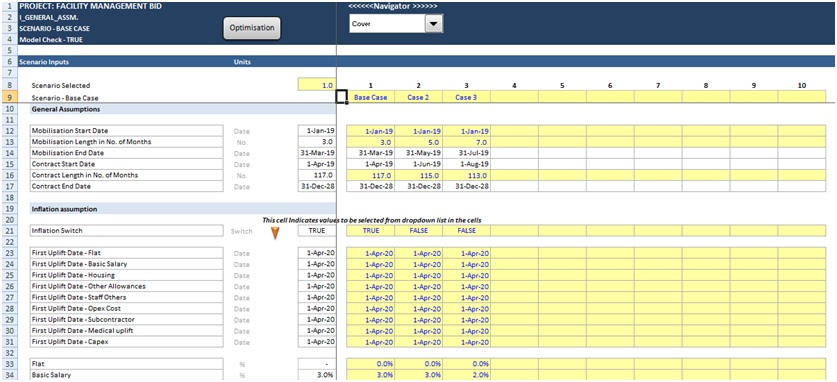This screenshot has width=837, height=382.
Task: Select Contract End Date label cell
Action: [x=127, y=186]
